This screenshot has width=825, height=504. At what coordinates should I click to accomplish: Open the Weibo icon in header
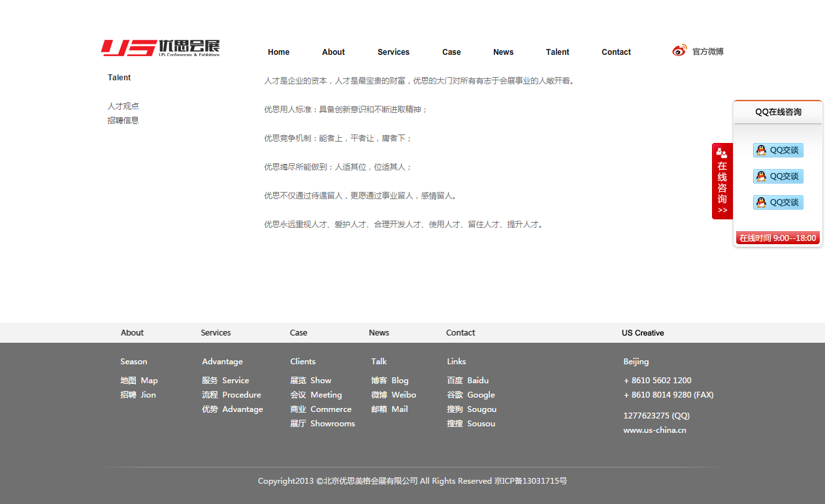tap(679, 51)
